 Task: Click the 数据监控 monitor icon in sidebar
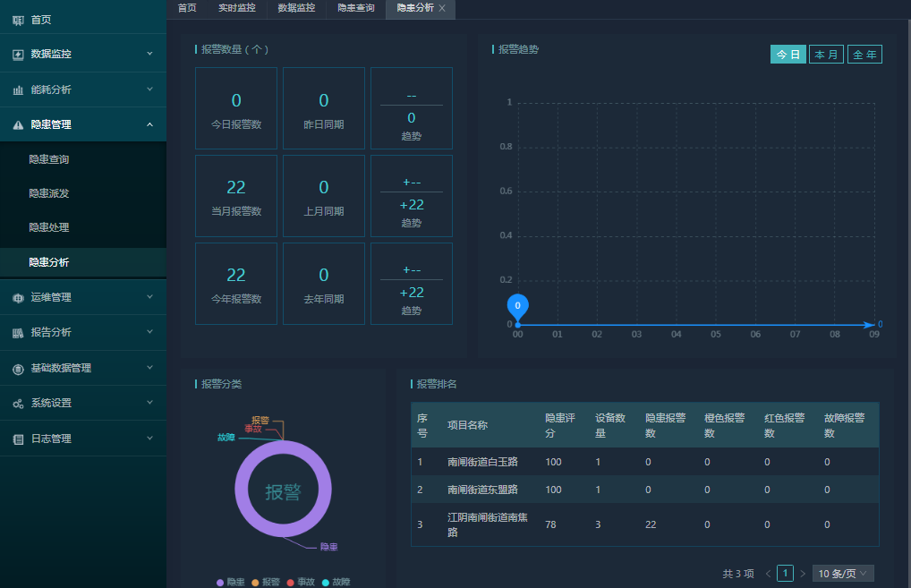tap(18, 54)
